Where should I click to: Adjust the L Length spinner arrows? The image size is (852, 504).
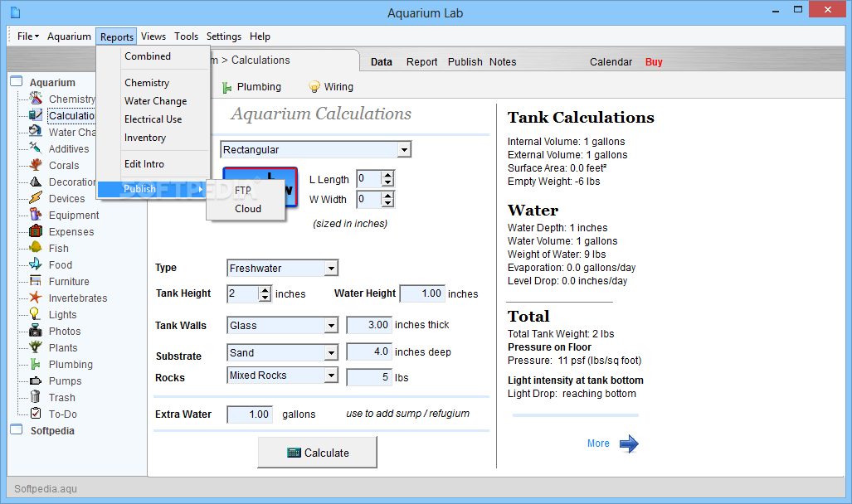click(x=387, y=179)
